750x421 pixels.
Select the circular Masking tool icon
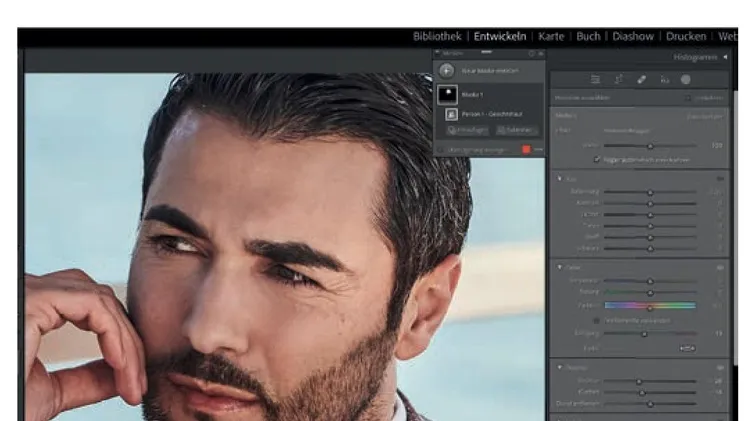point(686,79)
